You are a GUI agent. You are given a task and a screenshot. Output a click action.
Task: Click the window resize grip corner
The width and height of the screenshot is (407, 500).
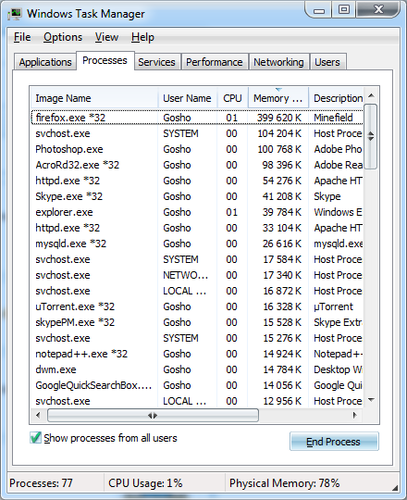(x=395, y=488)
